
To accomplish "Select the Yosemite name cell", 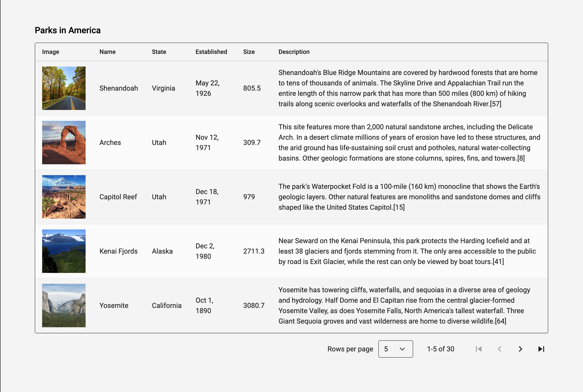I will 114,306.
